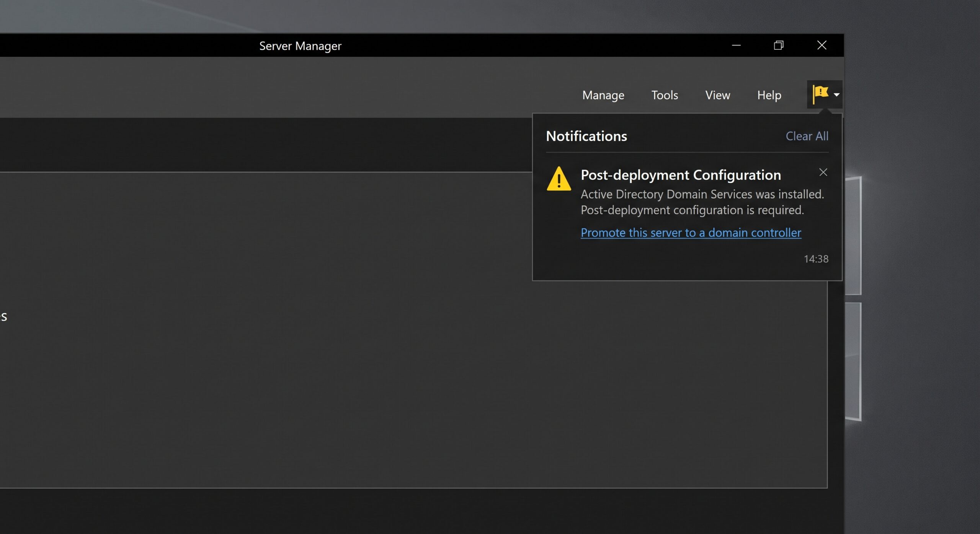Viewport: 980px width, 534px height.
Task: Open the Help menu
Action: click(769, 95)
